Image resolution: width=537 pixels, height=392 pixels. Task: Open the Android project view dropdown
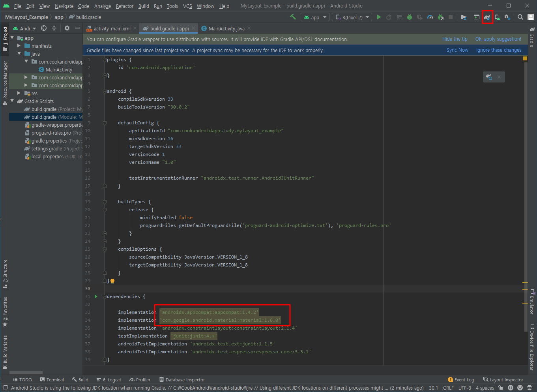pyautogui.click(x=24, y=28)
